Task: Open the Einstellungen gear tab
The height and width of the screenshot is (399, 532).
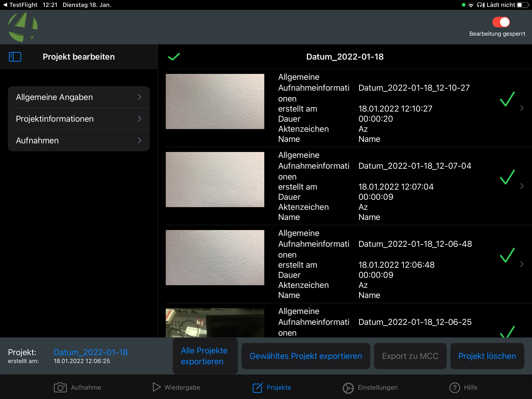Action: point(370,387)
